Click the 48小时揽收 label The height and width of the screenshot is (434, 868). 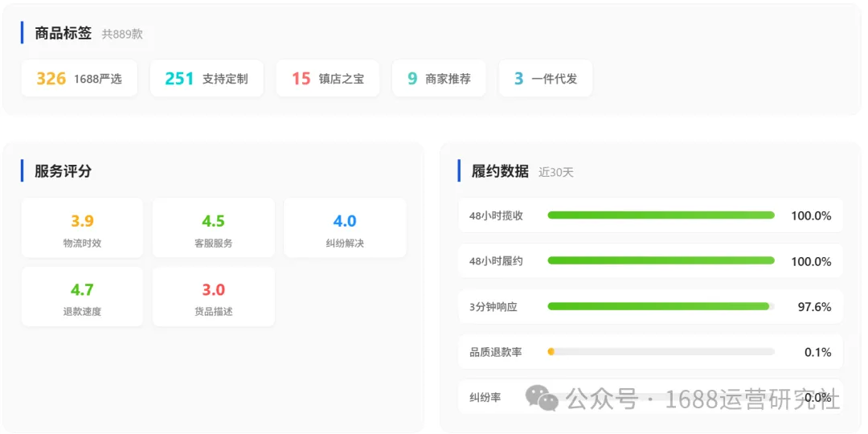click(x=496, y=216)
